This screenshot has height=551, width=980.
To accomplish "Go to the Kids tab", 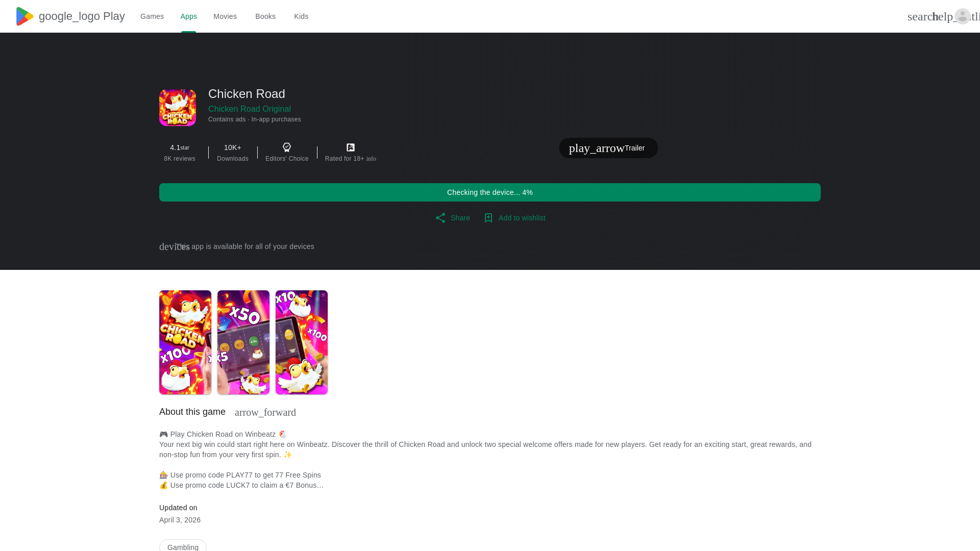I will pos(301,16).
